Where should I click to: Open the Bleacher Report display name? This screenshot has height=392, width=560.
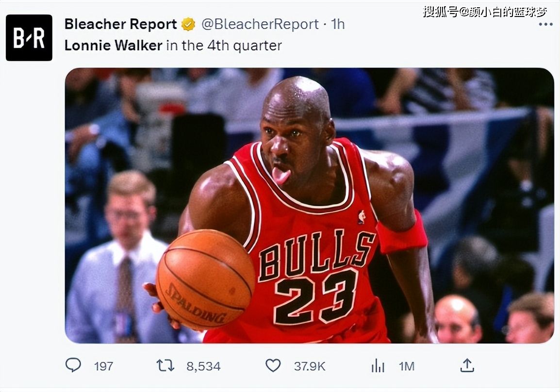(121, 24)
